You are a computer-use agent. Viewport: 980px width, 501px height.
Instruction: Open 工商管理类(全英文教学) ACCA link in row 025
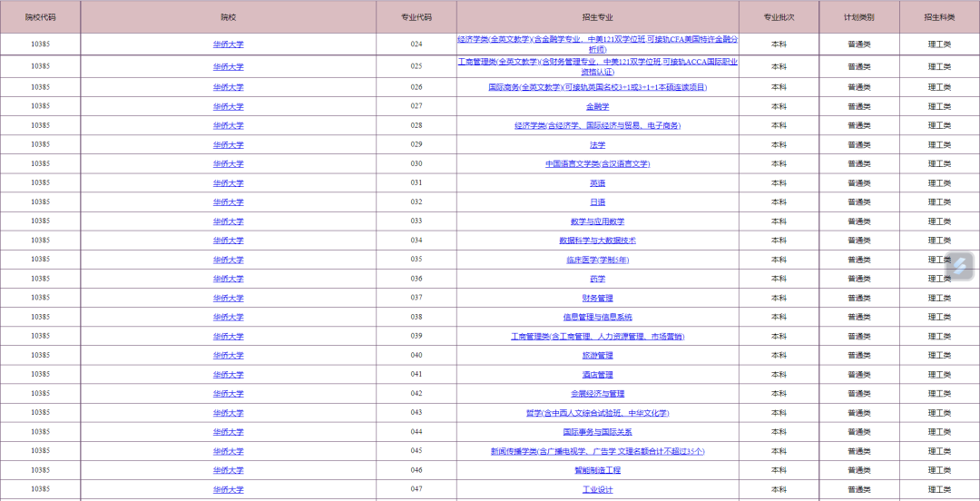pos(597,66)
